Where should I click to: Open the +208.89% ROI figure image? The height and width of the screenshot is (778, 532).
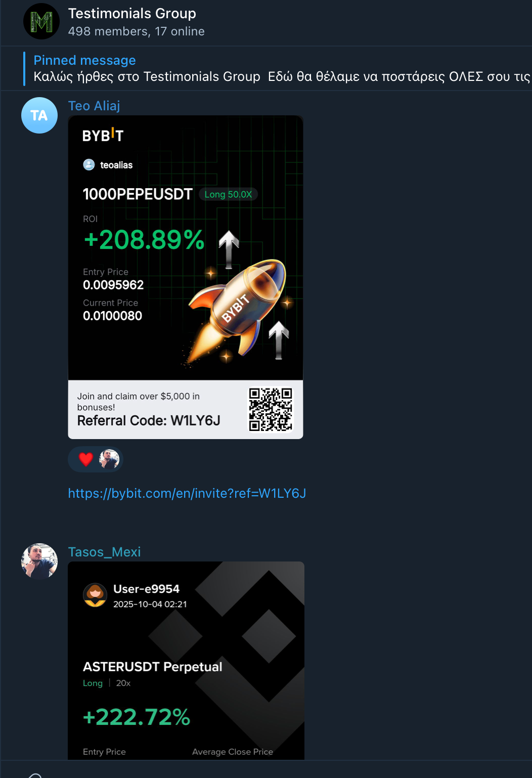(x=144, y=239)
